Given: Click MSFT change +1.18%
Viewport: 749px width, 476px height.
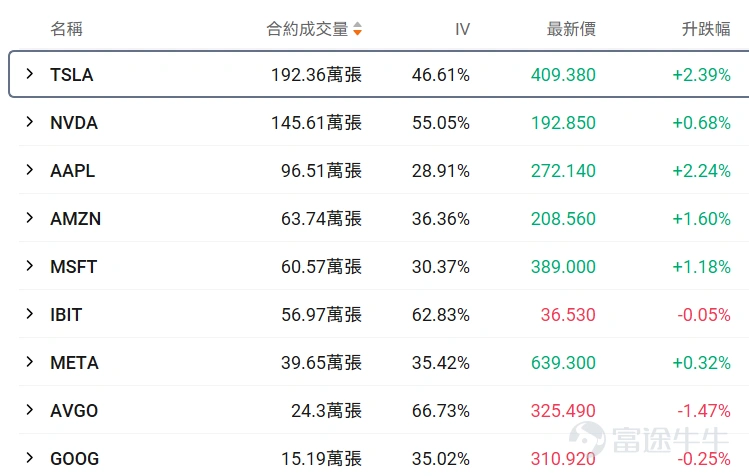Looking at the screenshot, I should tap(701, 267).
